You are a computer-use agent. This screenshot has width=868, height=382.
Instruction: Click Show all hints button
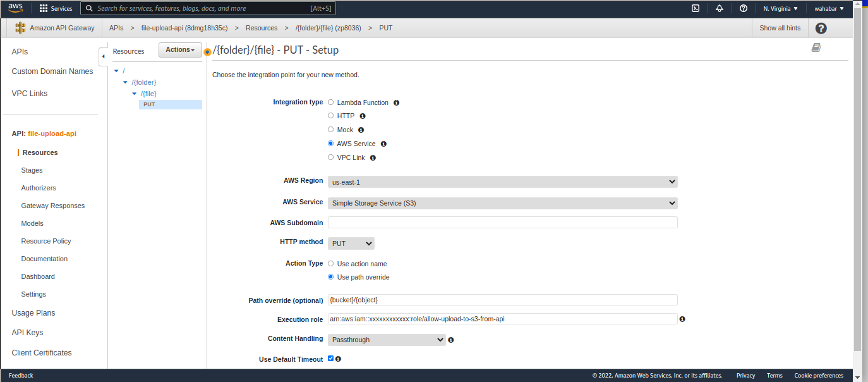click(x=780, y=28)
